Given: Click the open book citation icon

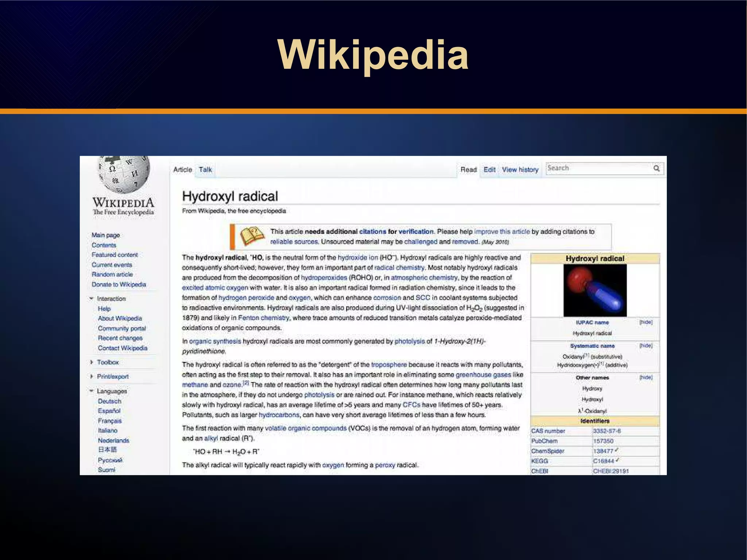Looking at the screenshot, I should point(252,236).
